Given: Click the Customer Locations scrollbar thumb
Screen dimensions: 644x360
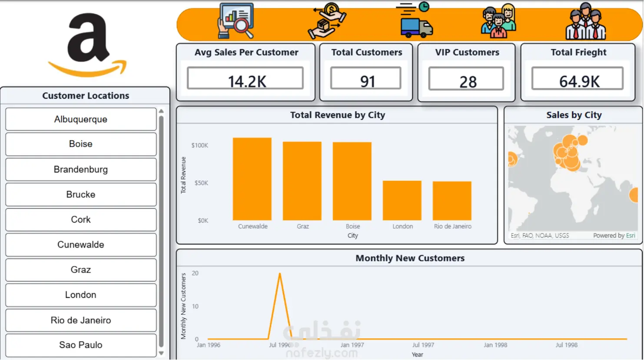Looking at the screenshot, I should pyautogui.click(x=161, y=231).
